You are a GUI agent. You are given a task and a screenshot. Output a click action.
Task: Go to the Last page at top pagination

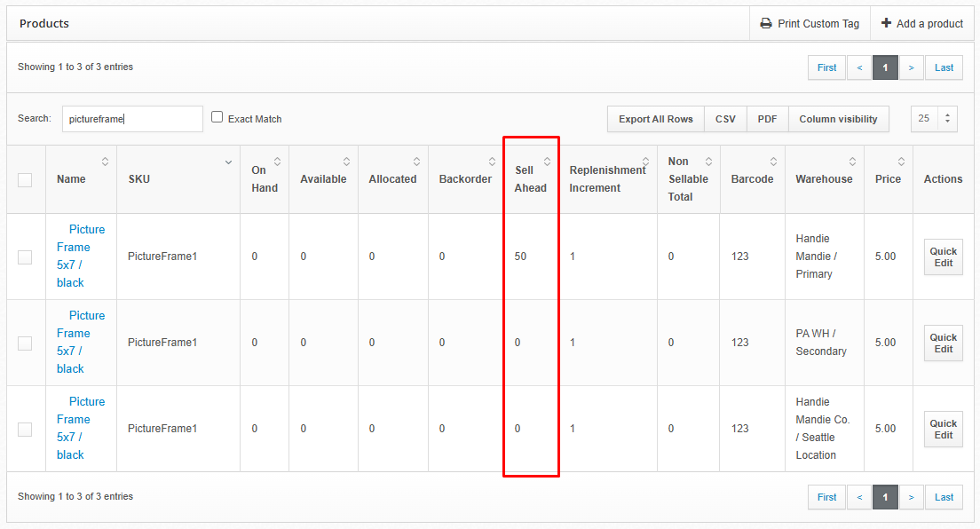pyautogui.click(x=944, y=67)
